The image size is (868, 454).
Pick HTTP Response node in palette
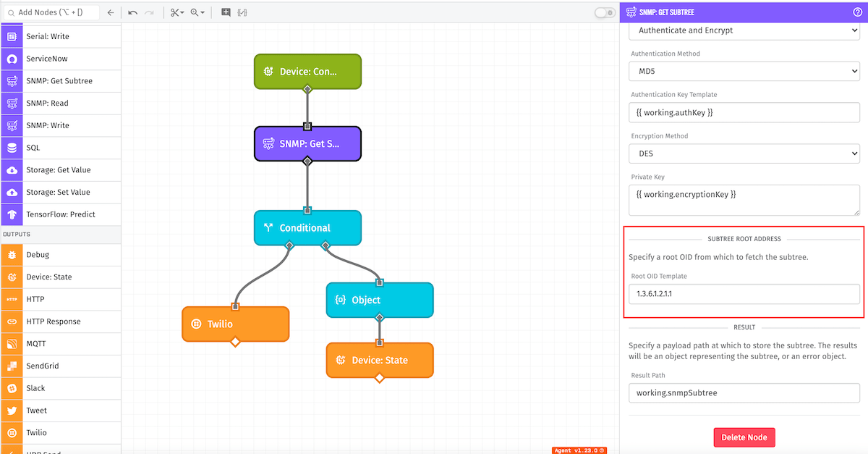pos(61,321)
